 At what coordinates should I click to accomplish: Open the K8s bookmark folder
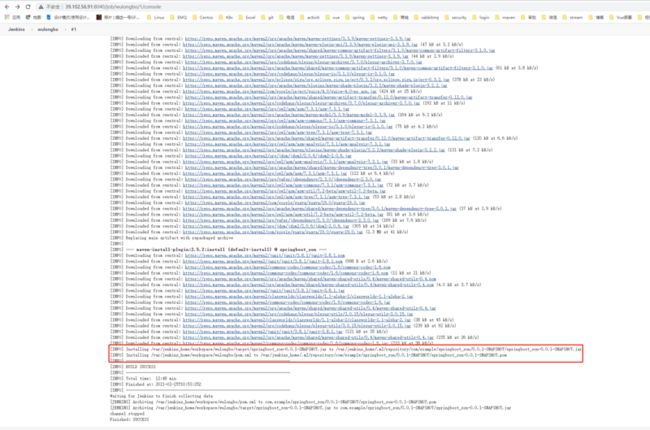coord(226,17)
